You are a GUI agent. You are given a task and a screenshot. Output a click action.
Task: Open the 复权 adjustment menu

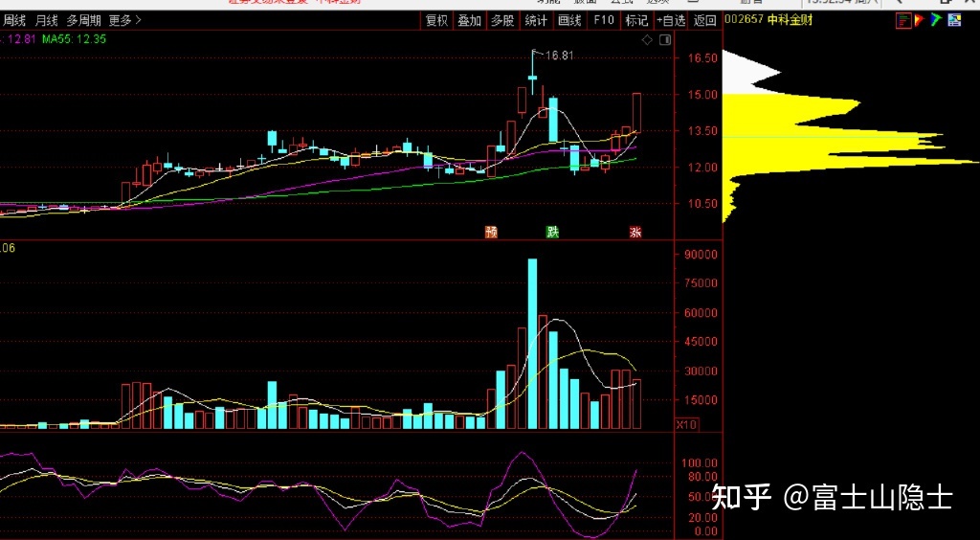[436, 21]
